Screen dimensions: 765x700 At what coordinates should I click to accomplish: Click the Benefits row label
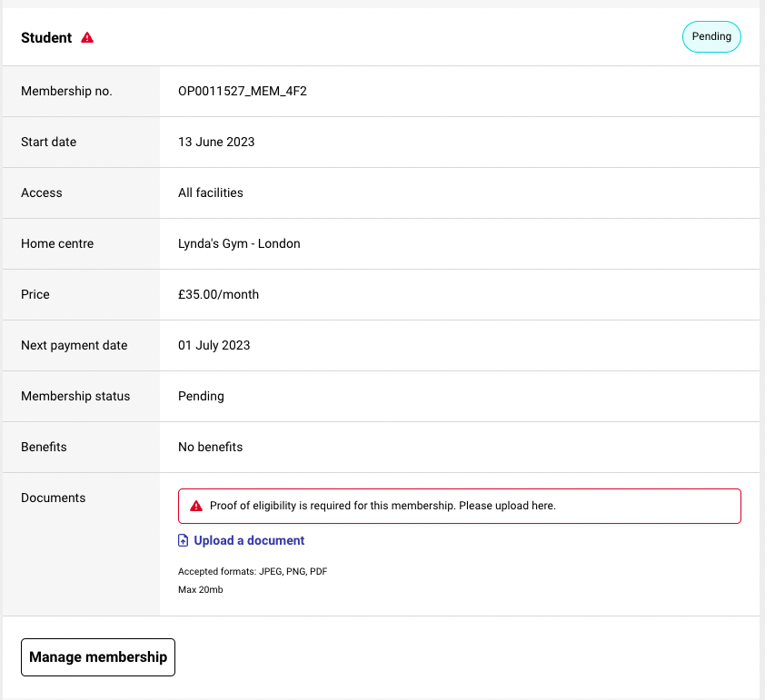(x=44, y=447)
